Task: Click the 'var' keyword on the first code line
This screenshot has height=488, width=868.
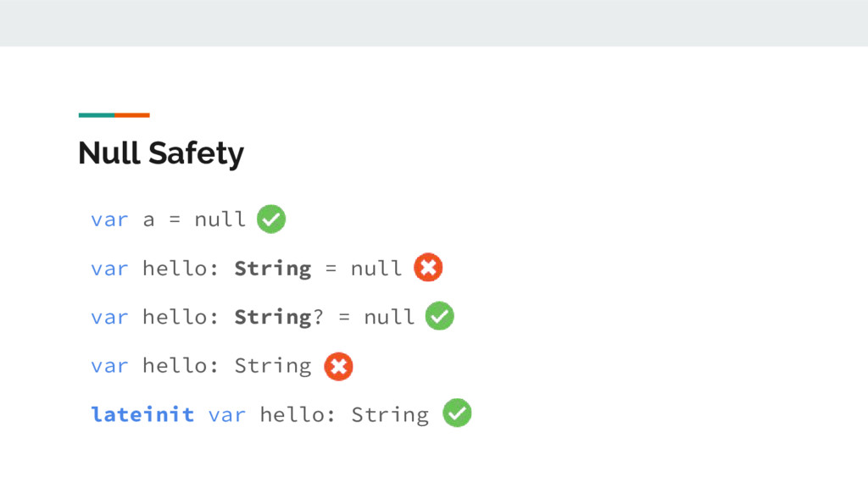Action: pos(109,220)
